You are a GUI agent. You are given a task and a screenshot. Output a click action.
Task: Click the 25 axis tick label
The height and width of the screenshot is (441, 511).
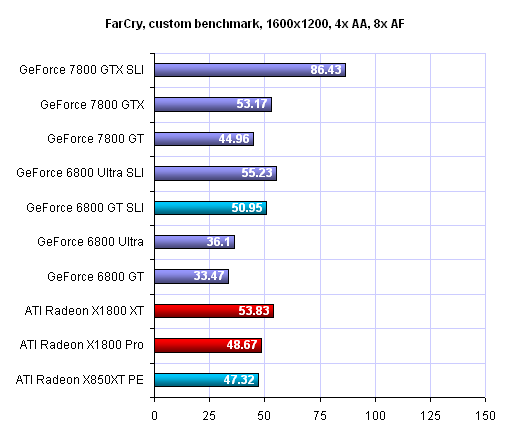tap(209, 416)
